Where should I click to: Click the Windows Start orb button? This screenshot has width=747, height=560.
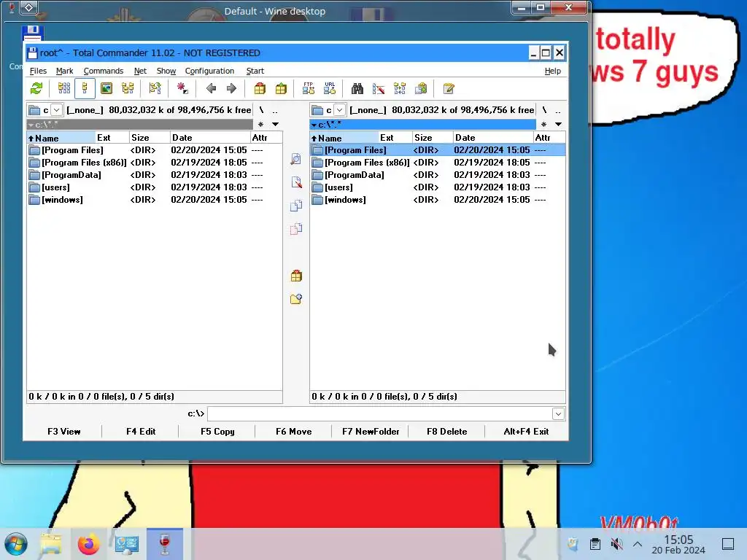point(16,544)
